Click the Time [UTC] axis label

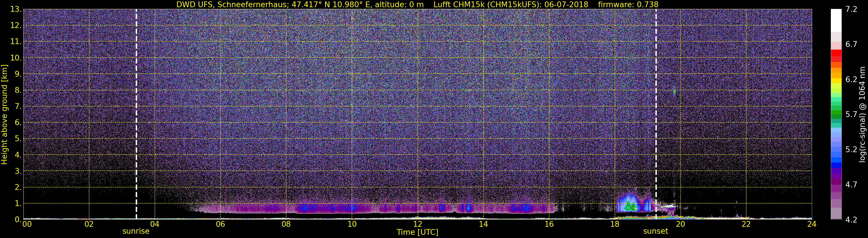click(417, 232)
